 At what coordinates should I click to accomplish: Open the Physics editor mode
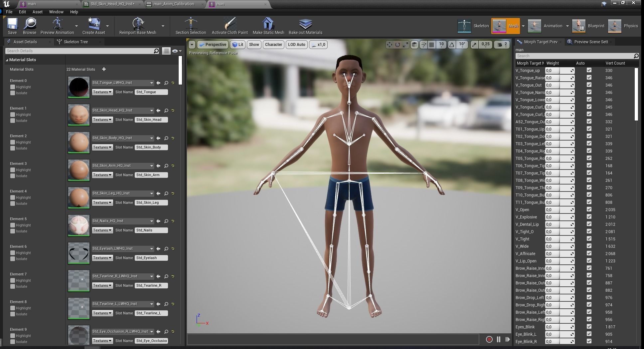coord(623,26)
